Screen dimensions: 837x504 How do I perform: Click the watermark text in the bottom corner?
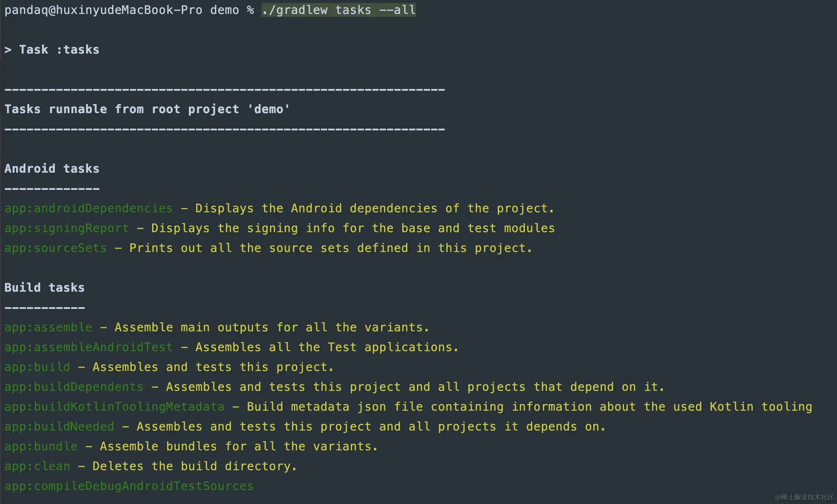point(804,497)
